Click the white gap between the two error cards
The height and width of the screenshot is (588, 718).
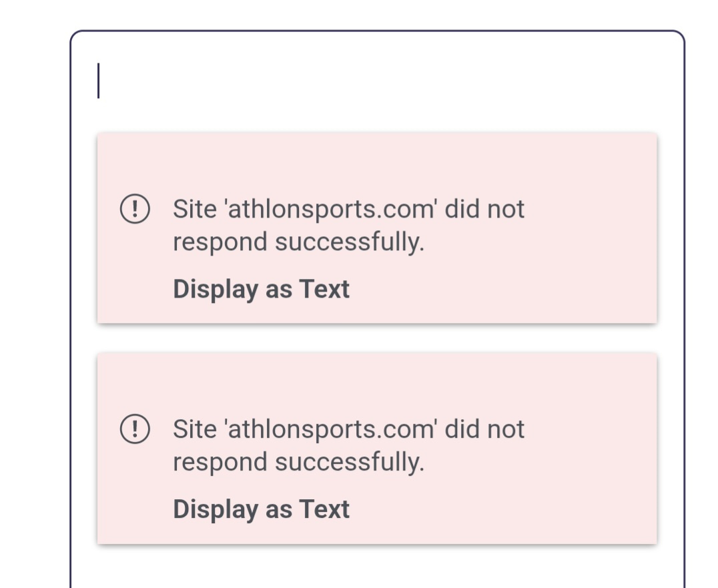click(x=377, y=338)
